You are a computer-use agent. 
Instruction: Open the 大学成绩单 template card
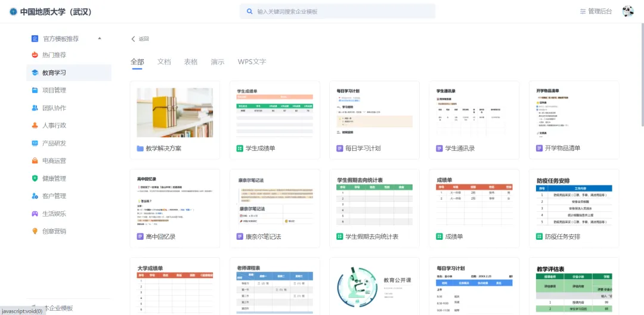pyautogui.click(x=175, y=286)
